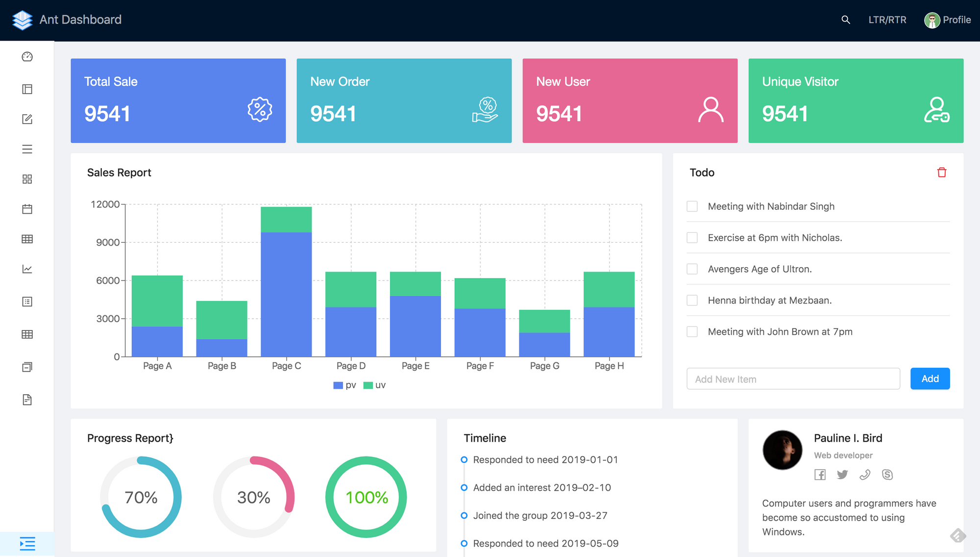
Task: Select the table/grid panel icon
Action: tap(27, 239)
